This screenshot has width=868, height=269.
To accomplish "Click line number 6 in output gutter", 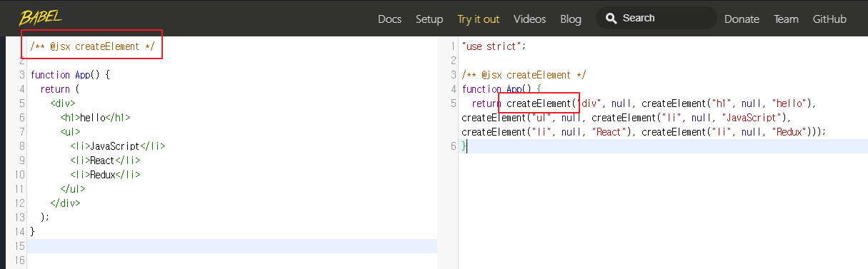I will pyautogui.click(x=453, y=146).
